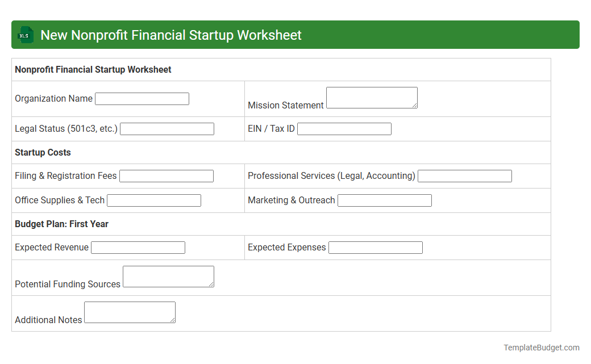
Task: Click the EIN / Tax ID field
Action: (x=344, y=128)
